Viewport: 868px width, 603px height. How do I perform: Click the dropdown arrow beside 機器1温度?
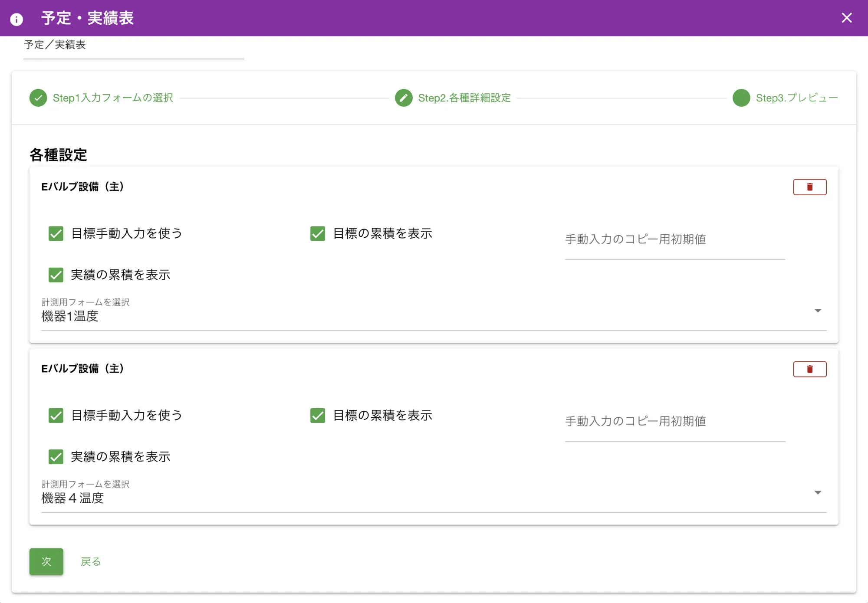coord(819,310)
